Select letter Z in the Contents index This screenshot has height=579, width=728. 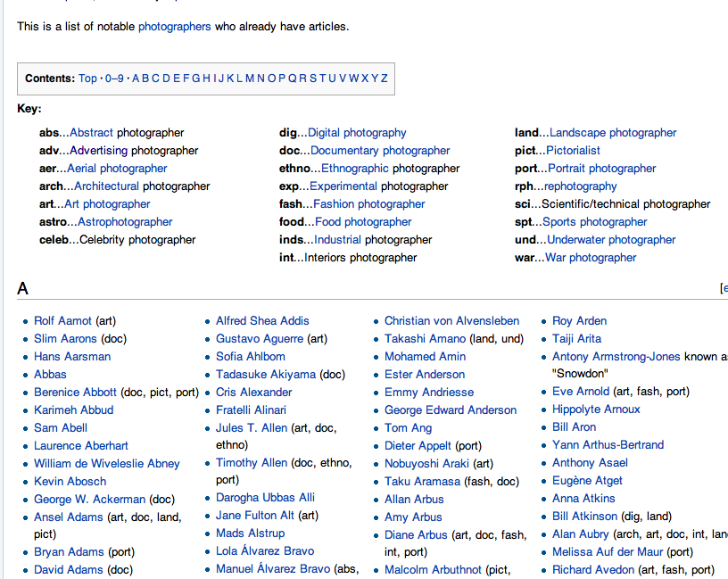pos(383,78)
